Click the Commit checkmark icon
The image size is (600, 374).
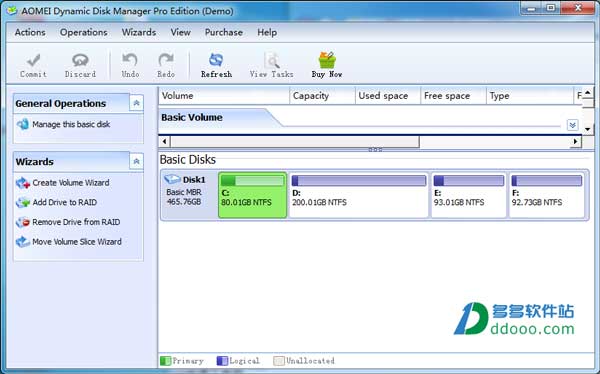[x=33, y=60]
